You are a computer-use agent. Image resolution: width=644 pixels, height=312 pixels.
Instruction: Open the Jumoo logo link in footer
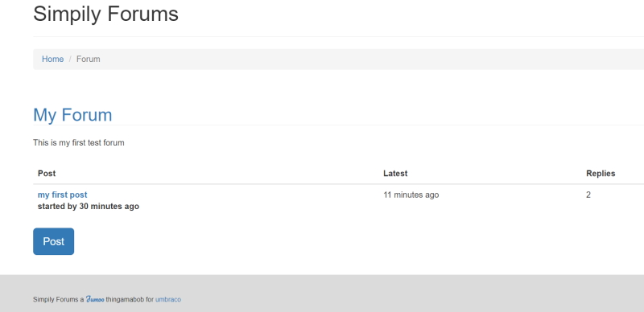(x=95, y=299)
